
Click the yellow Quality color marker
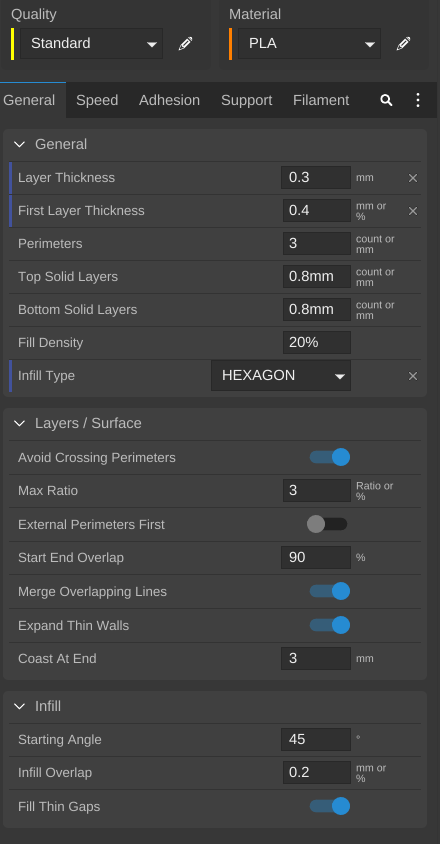coord(13,44)
